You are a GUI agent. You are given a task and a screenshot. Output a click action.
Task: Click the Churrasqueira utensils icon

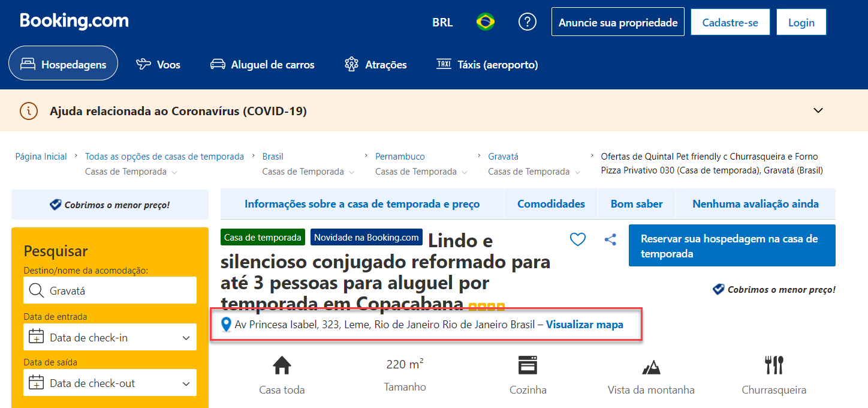click(774, 365)
